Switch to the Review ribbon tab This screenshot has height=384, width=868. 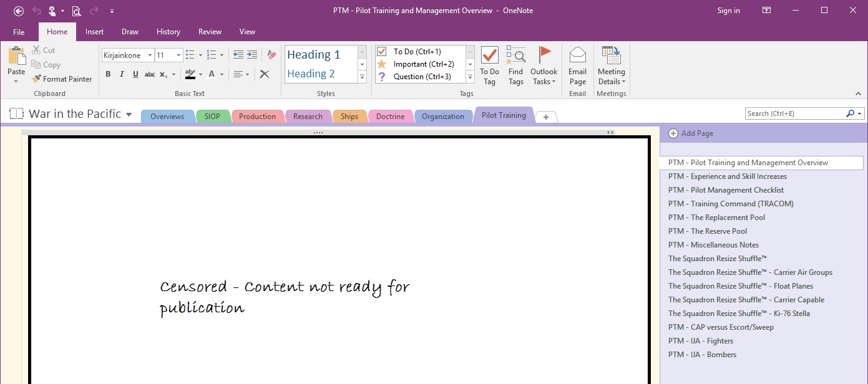pos(210,32)
